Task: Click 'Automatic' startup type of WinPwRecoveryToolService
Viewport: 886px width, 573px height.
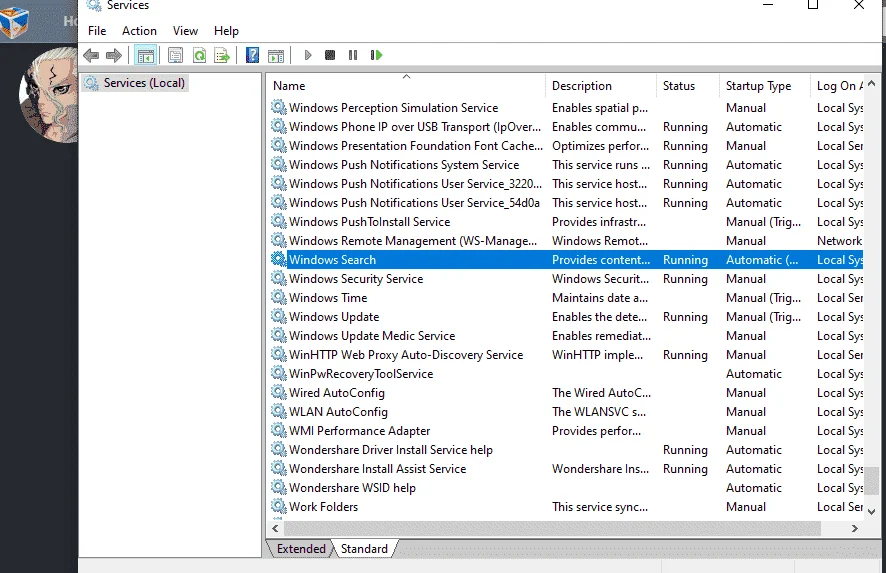Action: pyautogui.click(x=754, y=374)
